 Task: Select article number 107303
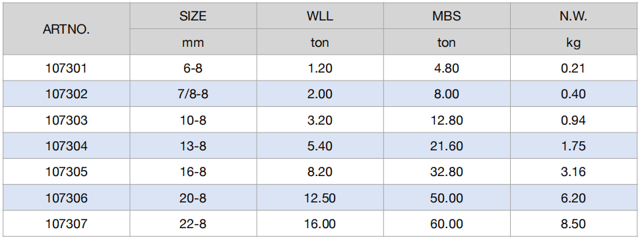66,120
